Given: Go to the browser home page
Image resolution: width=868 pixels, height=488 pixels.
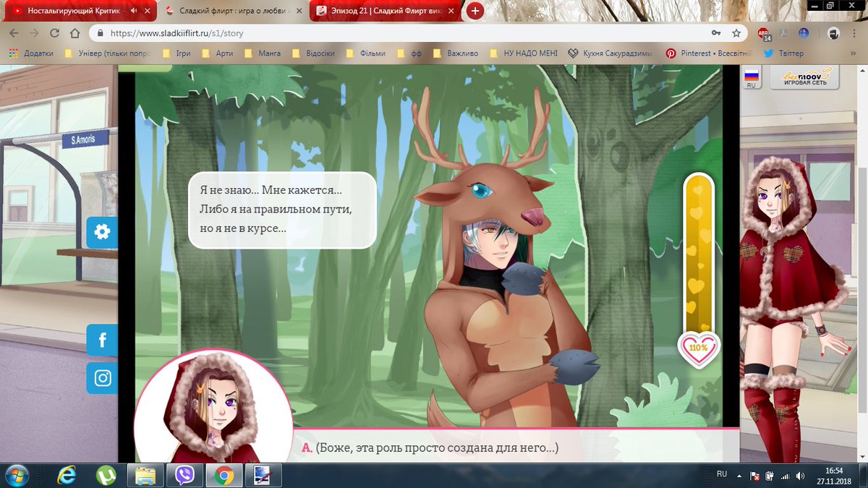Looking at the screenshot, I should [x=75, y=33].
